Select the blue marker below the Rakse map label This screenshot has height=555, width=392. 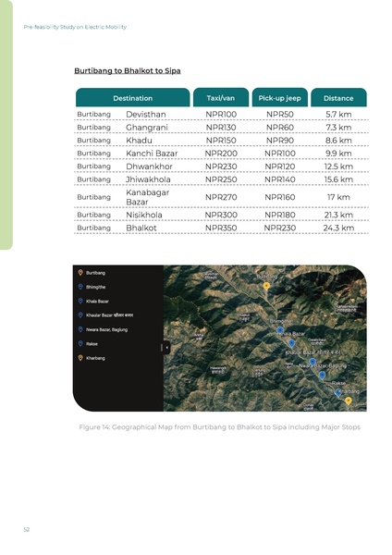(x=337, y=392)
